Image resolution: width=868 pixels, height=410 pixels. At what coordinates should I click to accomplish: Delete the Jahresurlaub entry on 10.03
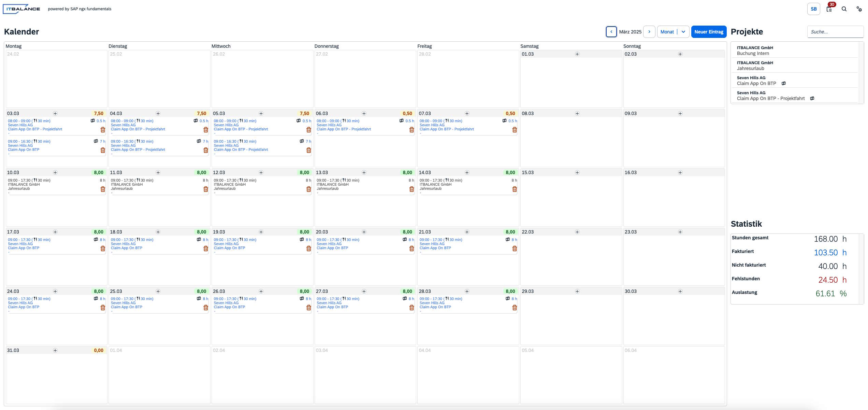pyautogui.click(x=103, y=189)
